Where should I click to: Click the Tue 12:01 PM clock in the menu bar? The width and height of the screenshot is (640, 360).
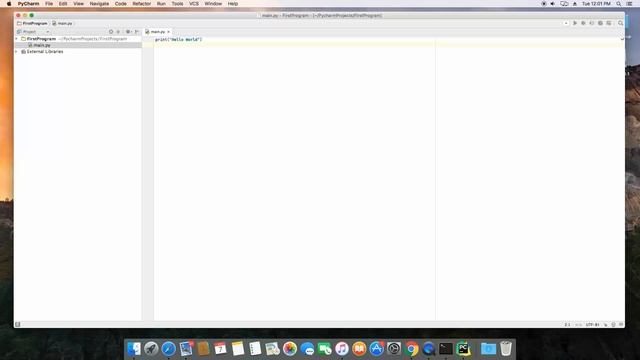point(596,4)
